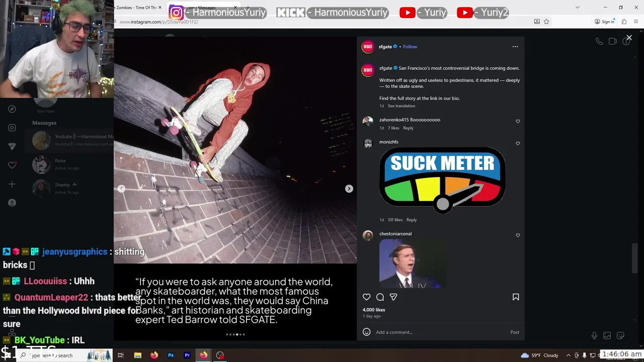The height and width of the screenshot is (362, 644).
Task: Open the monizhfs commenter profile
Action: (388, 142)
